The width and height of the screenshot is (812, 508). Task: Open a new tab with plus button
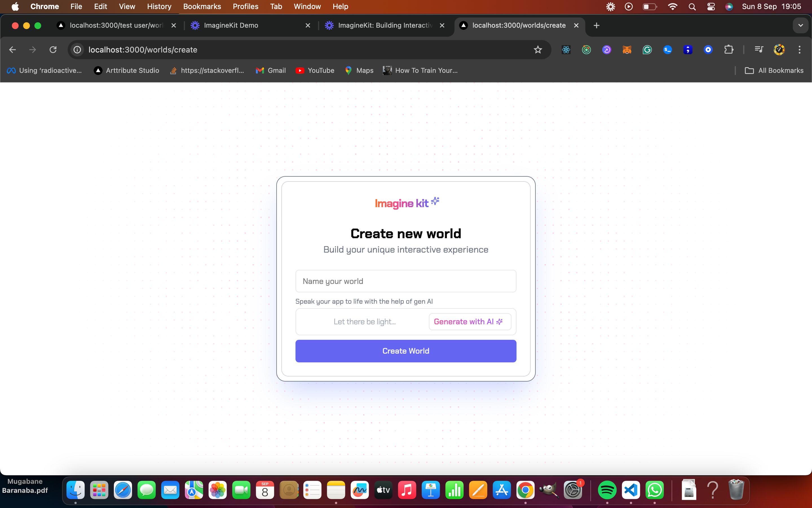(x=596, y=25)
